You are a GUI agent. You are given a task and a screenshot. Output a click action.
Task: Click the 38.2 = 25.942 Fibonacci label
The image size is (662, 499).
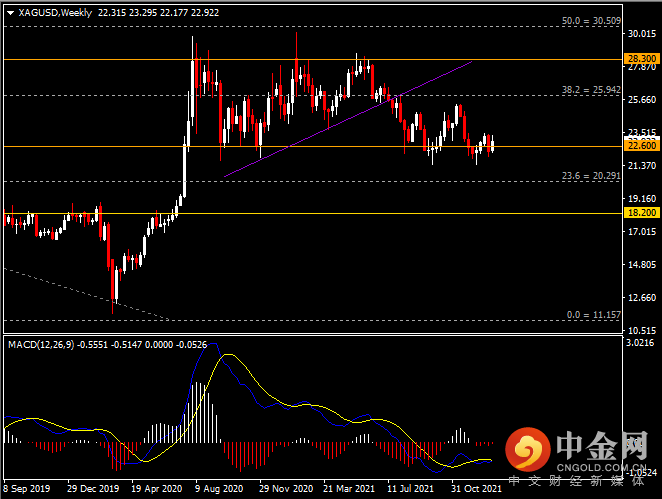pyautogui.click(x=591, y=89)
